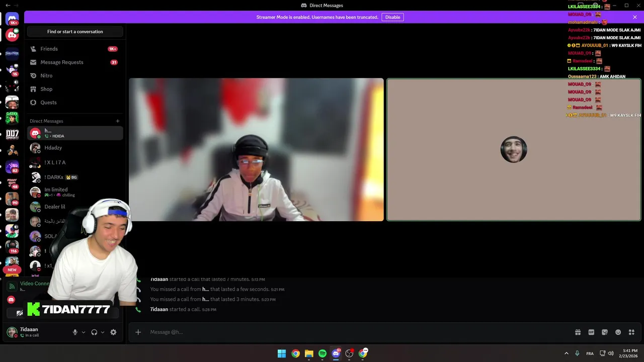Click the FRA language indicator
The image size is (644, 362).
[590, 353]
